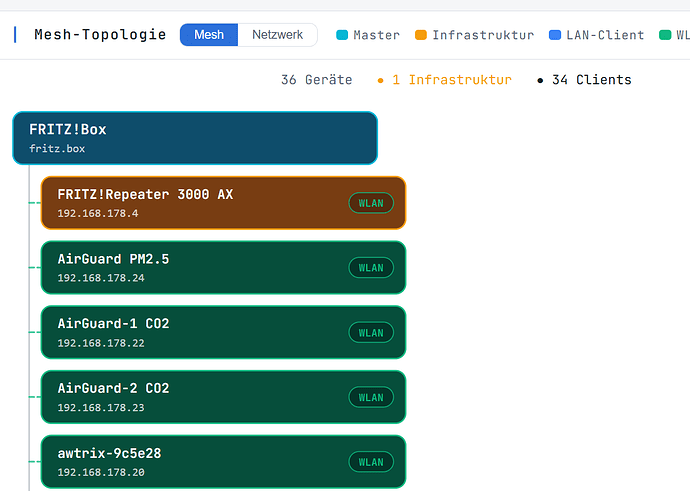Click IP address 192.168.178.4
The height and width of the screenshot is (491, 690).
(98, 213)
